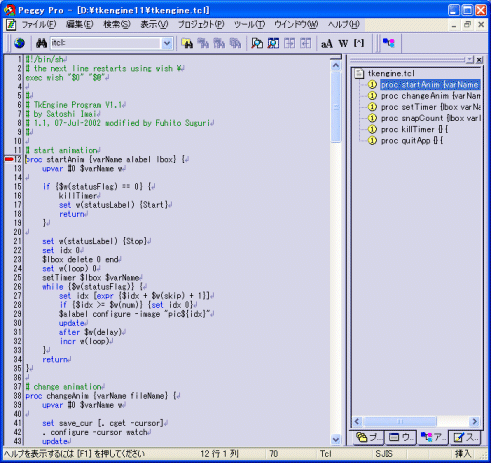Viewport: 491px width, 463px height.
Task: Open the ファイル(F) menu
Action: (x=39, y=25)
